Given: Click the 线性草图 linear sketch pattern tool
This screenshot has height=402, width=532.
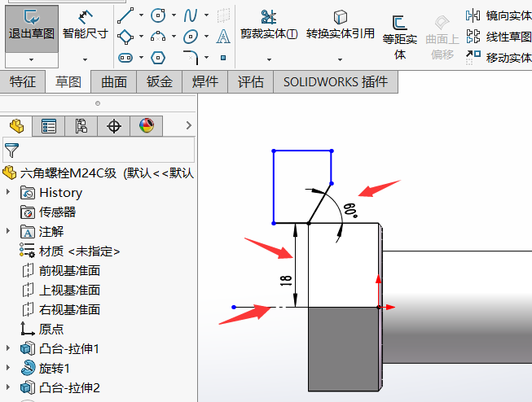Looking at the screenshot, I should click(499, 37).
